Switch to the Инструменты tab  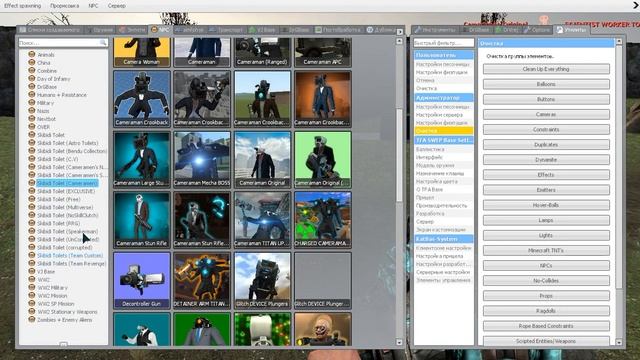click(436, 30)
